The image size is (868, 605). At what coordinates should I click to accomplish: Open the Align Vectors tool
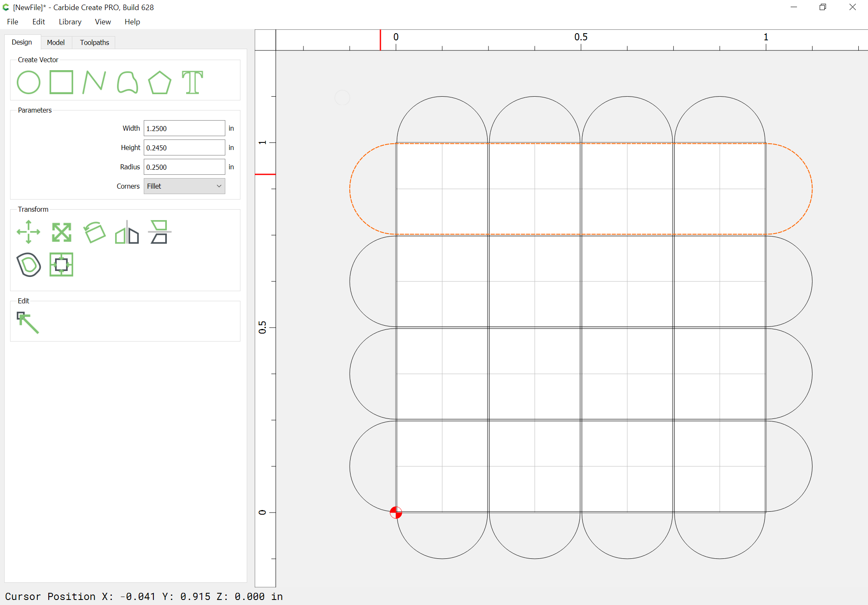[x=61, y=265]
